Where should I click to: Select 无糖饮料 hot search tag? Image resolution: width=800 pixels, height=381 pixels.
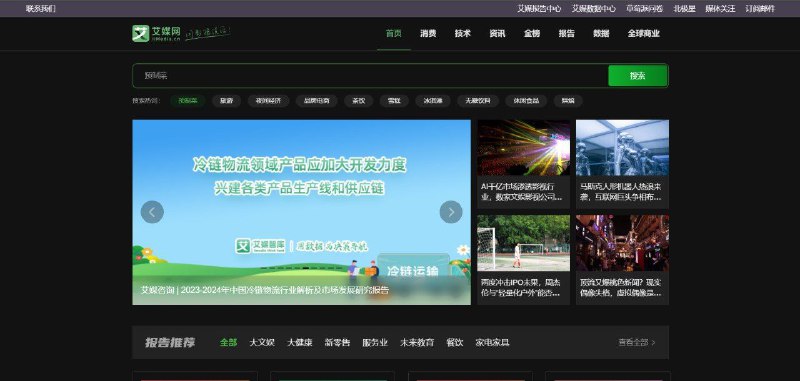click(478, 101)
